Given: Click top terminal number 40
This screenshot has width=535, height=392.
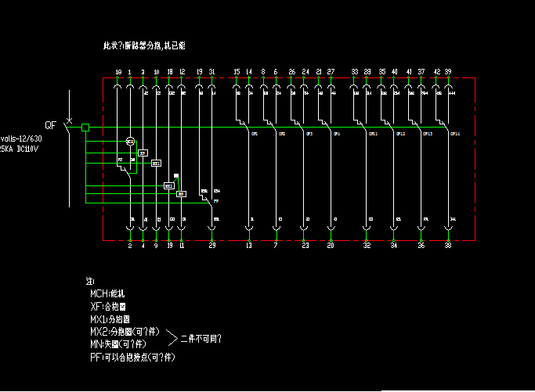Looking at the screenshot, I should point(395,71).
